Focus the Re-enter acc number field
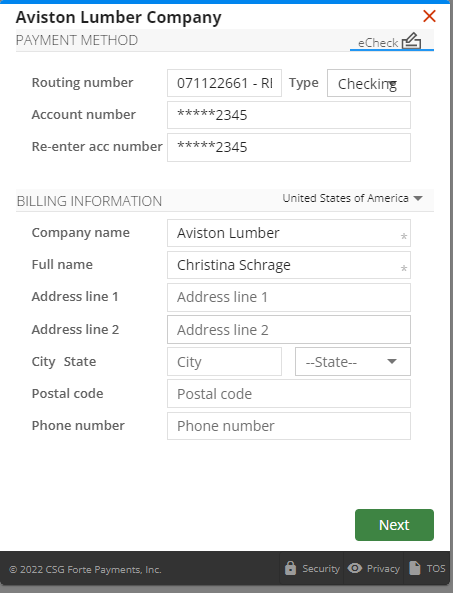The height and width of the screenshot is (593, 453). tap(289, 147)
